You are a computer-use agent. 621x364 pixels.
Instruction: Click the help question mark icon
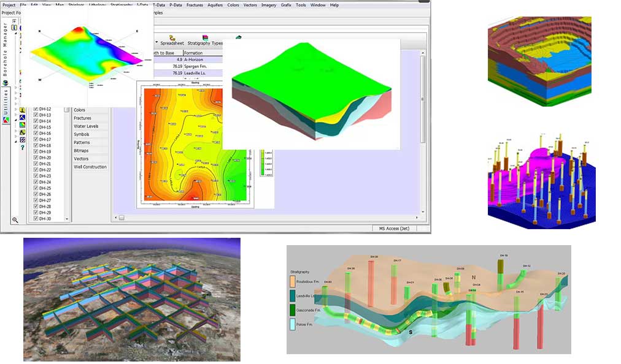[x=23, y=148]
